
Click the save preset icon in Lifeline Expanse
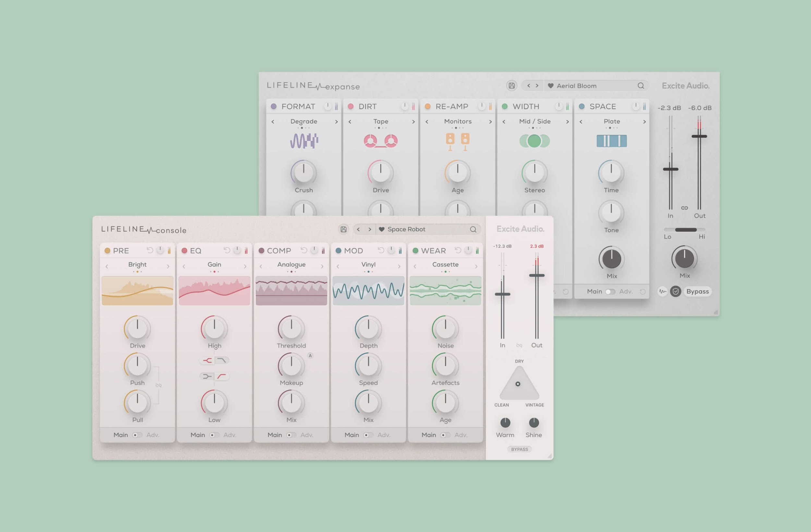coord(512,86)
